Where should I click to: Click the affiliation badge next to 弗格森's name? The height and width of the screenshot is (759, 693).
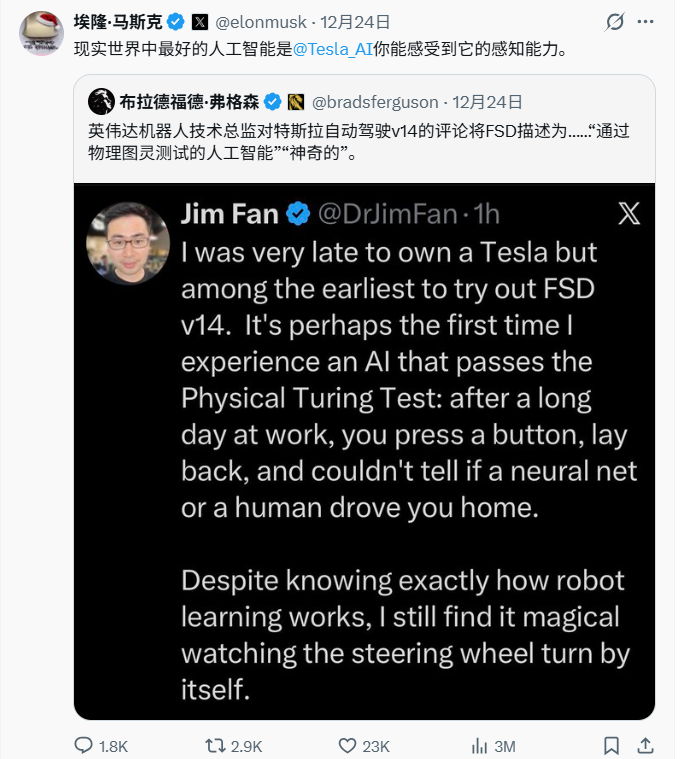(295, 101)
